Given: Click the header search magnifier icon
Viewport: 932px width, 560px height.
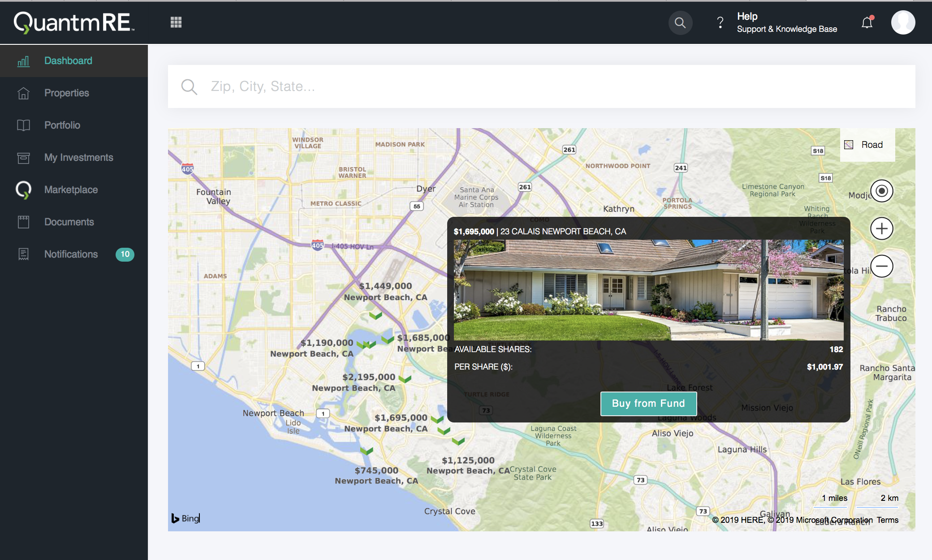Looking at the screenshot, I should pyautogui.click(x=680, y=22).
